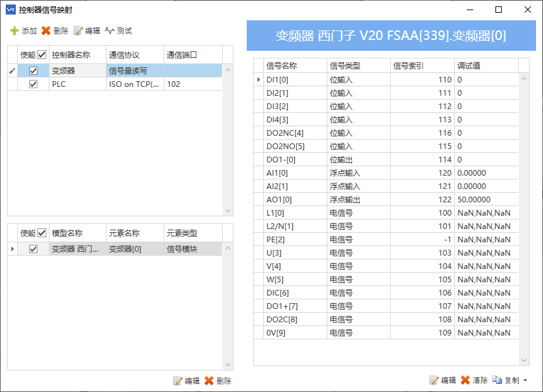Click the 添加 button label
The image size is (543, 392).
tap(29, 31)
